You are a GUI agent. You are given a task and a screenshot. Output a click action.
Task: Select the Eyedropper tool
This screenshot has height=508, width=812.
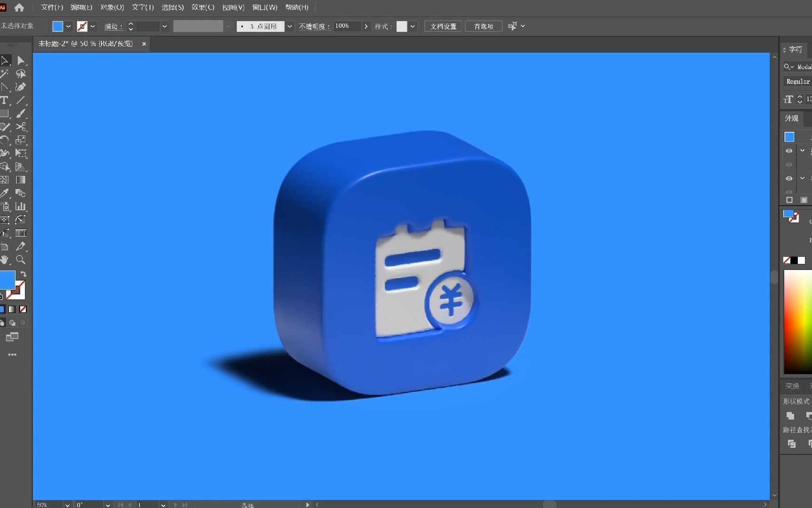(5, 193)
